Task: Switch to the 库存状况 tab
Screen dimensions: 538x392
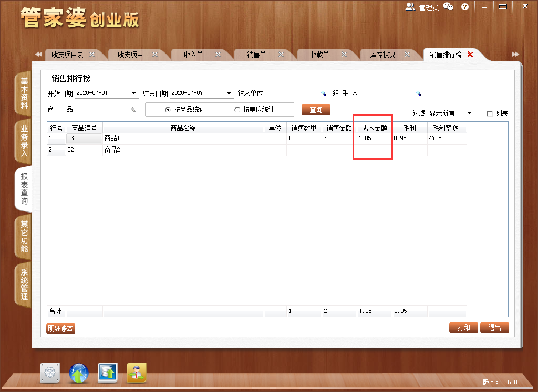Action: coord(382,55)
